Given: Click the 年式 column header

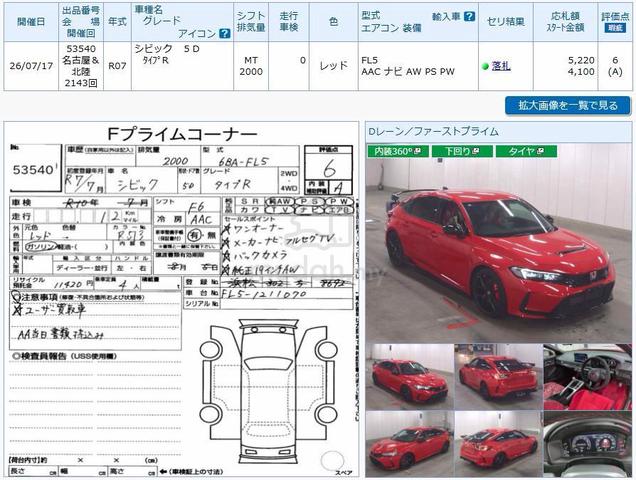Looking at the screenshot, I should point(117,22).
